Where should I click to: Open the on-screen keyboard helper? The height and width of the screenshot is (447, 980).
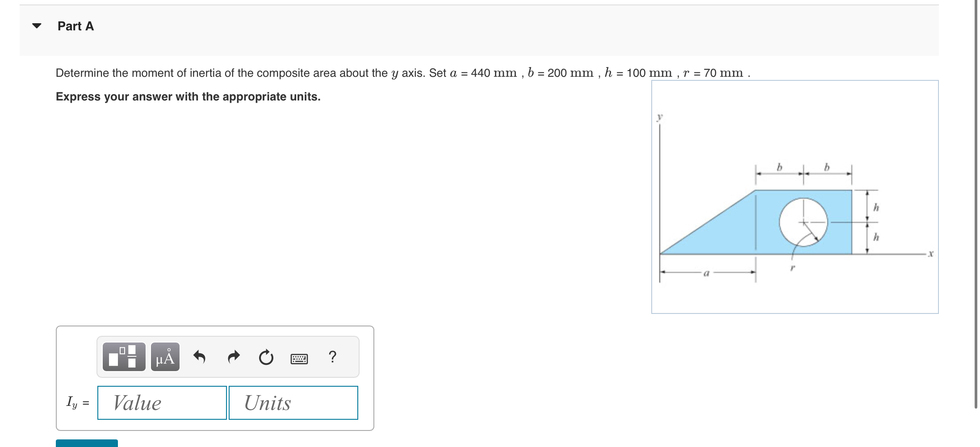[x=298, y=357]
